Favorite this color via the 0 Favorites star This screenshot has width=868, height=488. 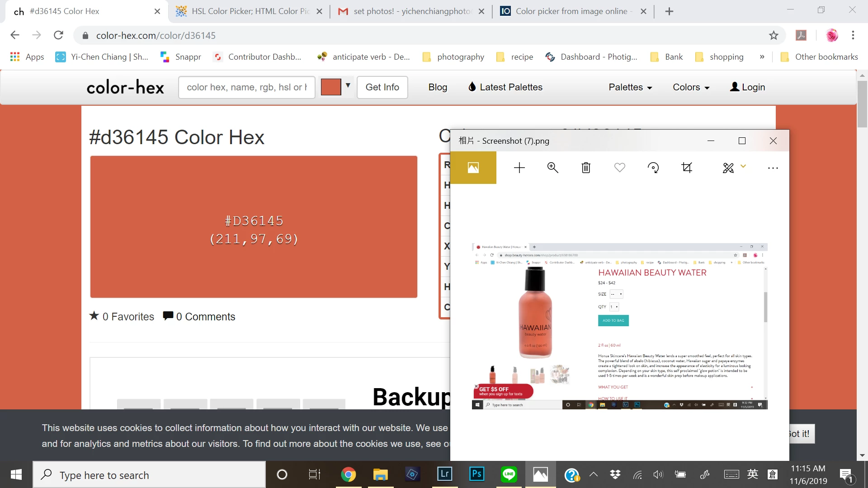point(94,316)
